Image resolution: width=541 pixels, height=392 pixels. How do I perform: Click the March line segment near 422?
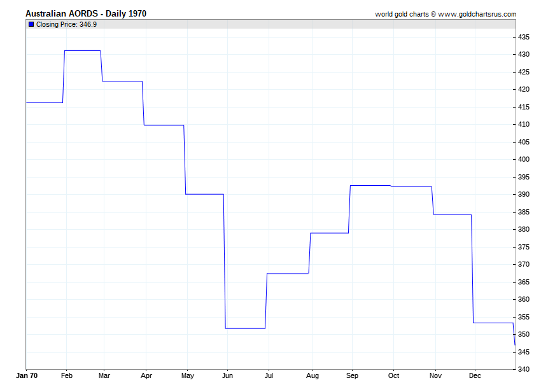tap(122, 81)
